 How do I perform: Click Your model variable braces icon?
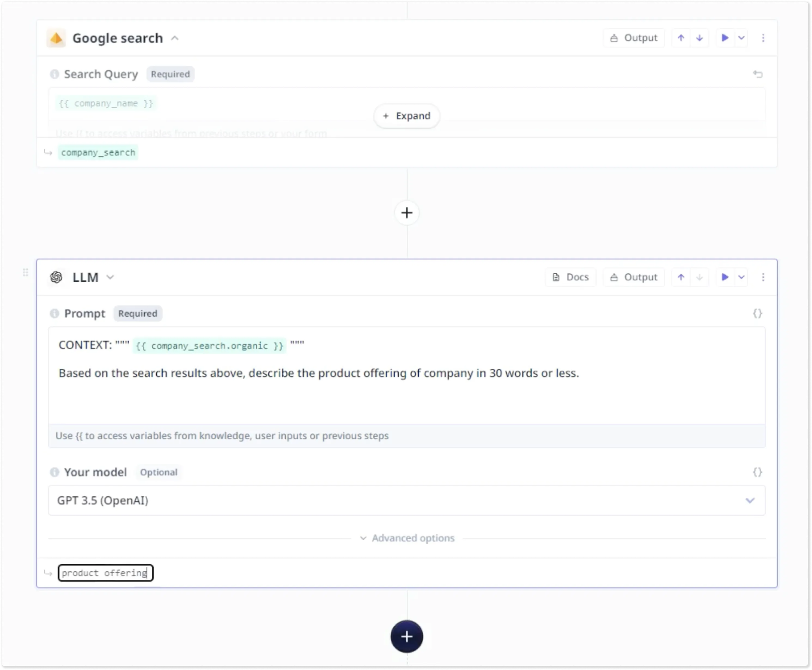(x=757, y=472)
